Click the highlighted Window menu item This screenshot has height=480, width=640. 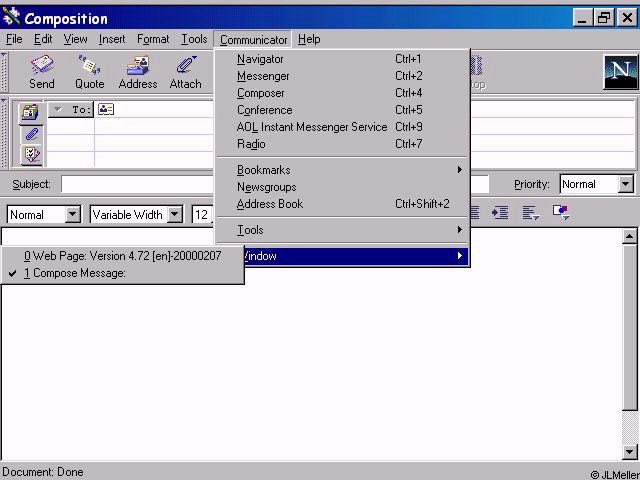pyautogui.click(x=355, y=256)
